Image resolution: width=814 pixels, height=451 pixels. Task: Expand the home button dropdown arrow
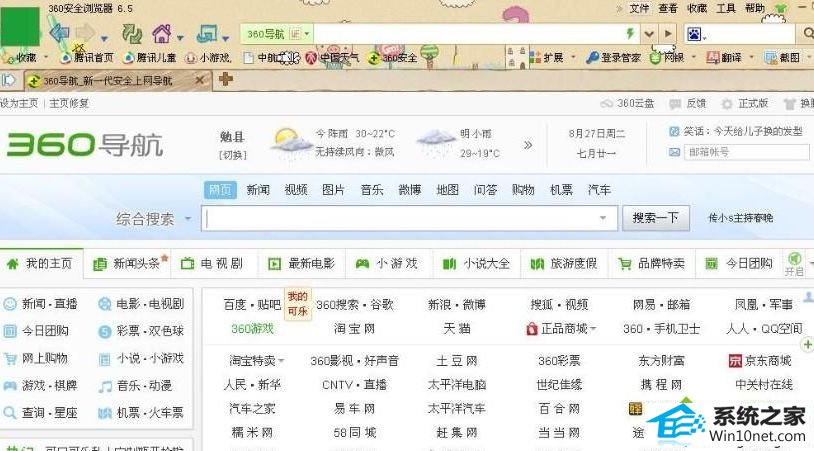click(x=180, y=38)
